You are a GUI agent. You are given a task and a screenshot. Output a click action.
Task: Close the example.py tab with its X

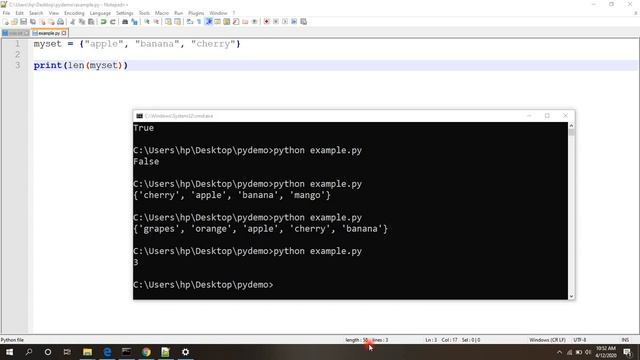(x=64, y=33)
